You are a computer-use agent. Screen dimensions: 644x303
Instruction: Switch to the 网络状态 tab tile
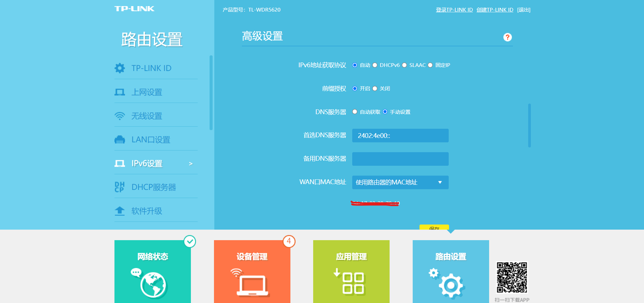click(153, 271)
